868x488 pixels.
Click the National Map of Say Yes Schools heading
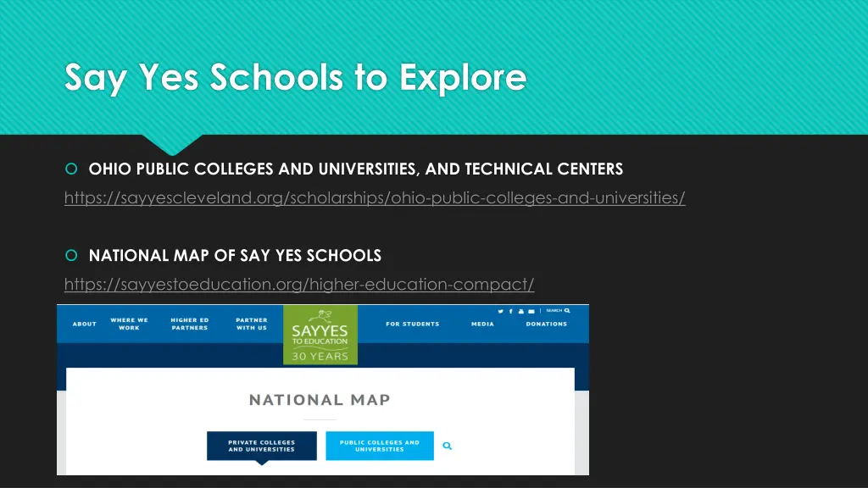pos(235,256)
